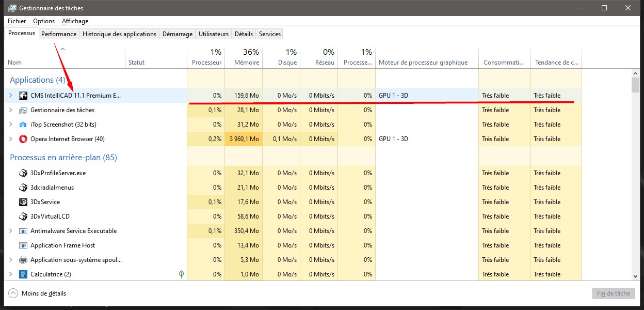Click the Application Frame Host icon

click(x=23, y=245)
